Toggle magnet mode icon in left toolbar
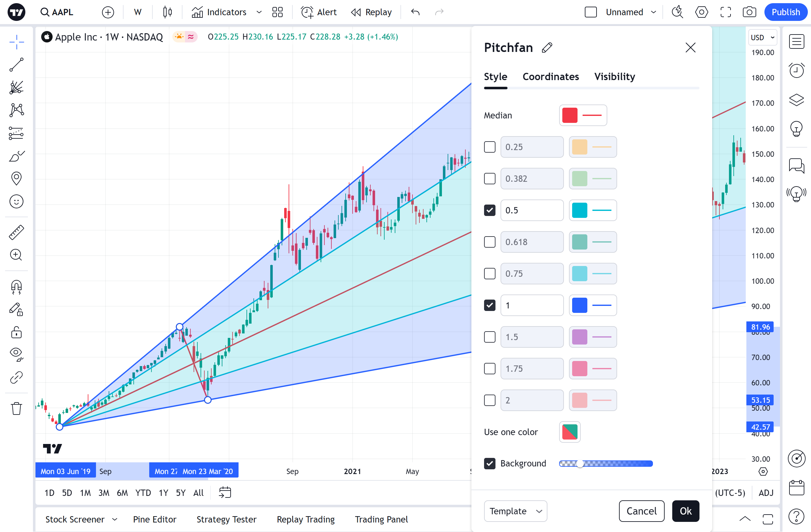 (16, 287)
